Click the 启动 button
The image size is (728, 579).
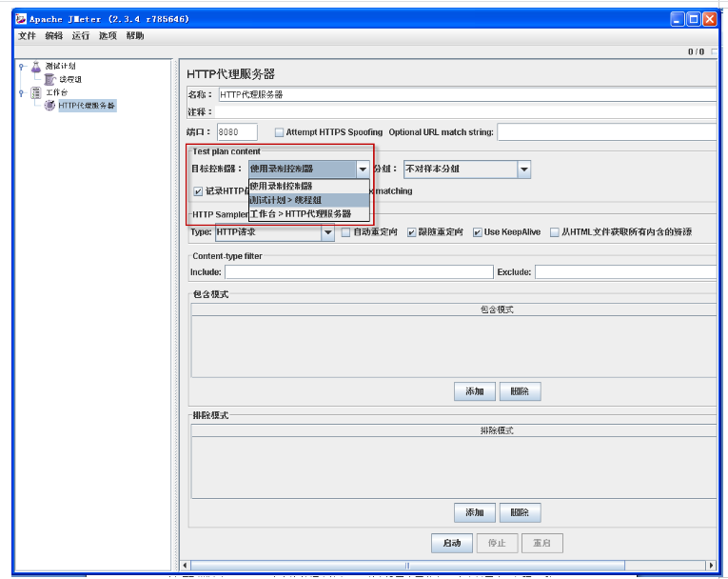451,544
